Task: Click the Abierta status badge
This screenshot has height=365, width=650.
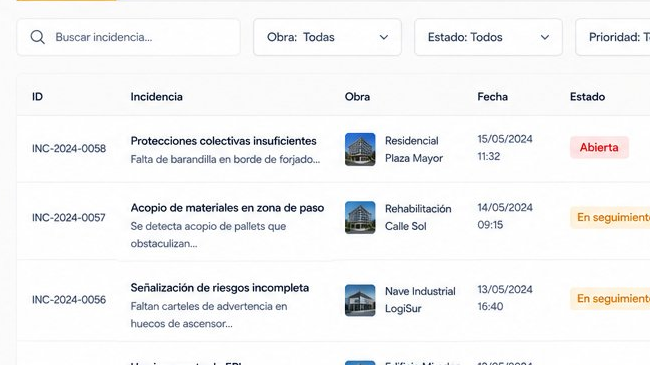Action: coord(599,147)
